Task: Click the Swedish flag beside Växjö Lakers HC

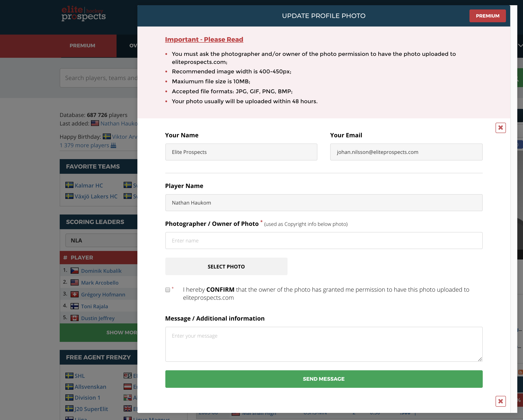Action: tap(69, 196)
